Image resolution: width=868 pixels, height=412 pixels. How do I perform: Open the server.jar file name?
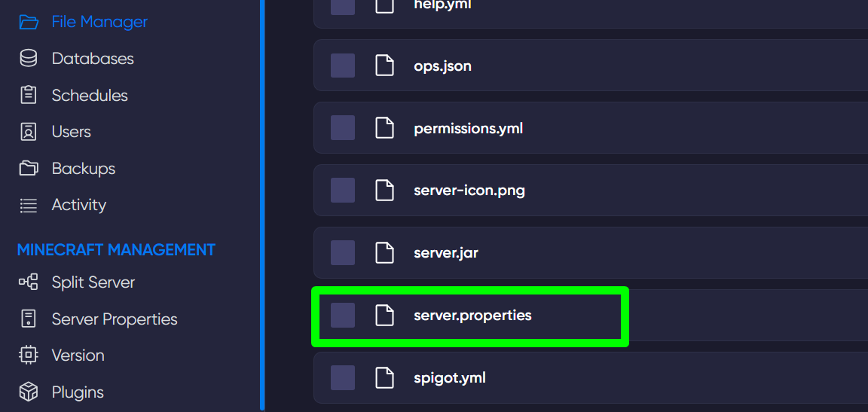(x=445, y=253)
